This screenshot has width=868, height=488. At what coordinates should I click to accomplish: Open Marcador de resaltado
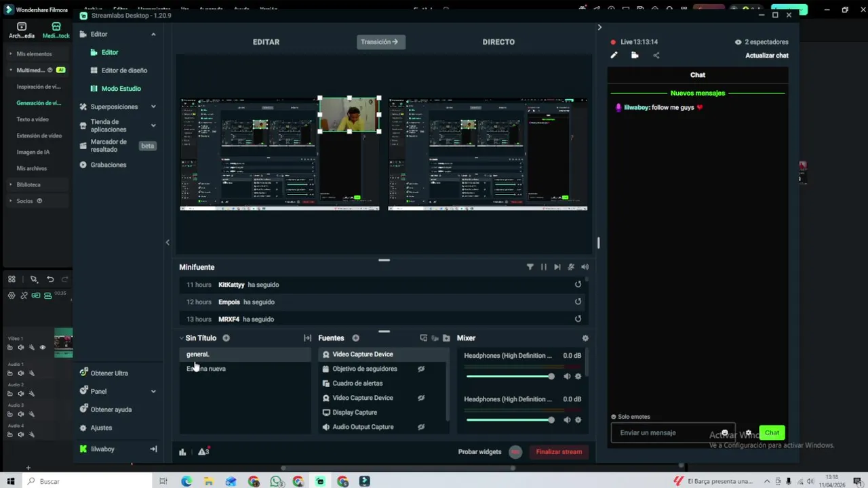pos(108,146)
